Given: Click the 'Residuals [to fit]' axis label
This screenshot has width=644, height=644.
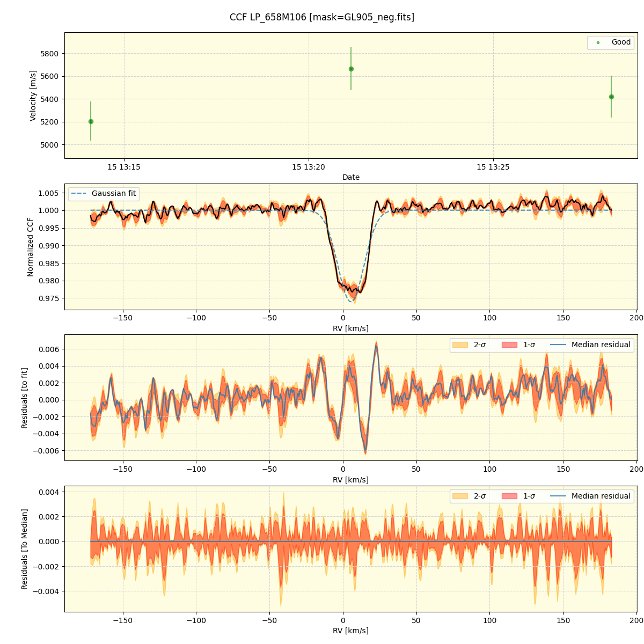Looking at the screenshot, I should pyautogui.click(x=25, y=398).
